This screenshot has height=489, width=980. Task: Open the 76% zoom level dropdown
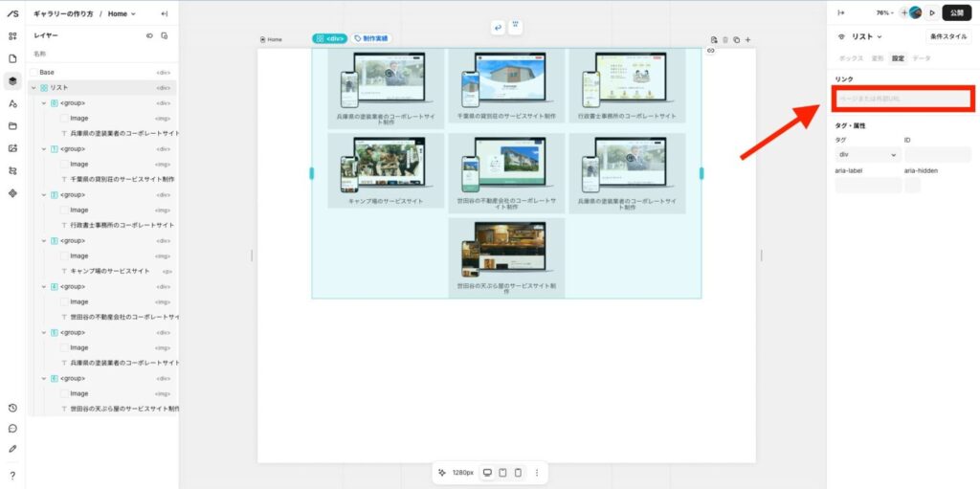tap(885, 12)
